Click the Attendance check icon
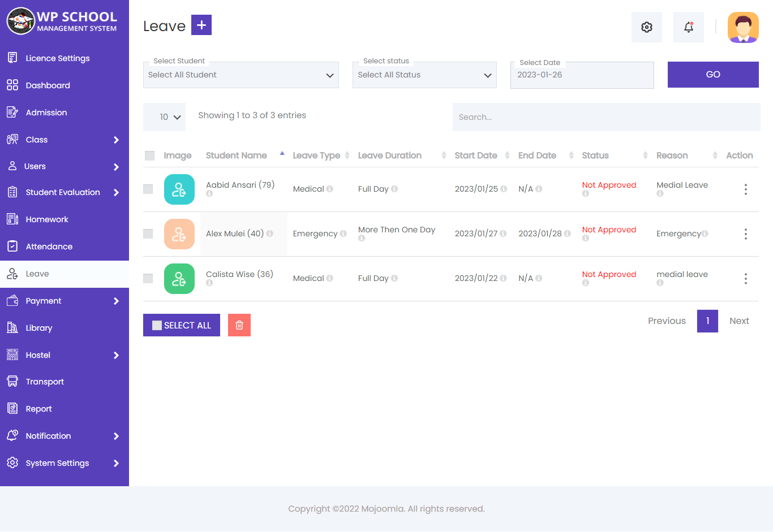 coord(12,246)
